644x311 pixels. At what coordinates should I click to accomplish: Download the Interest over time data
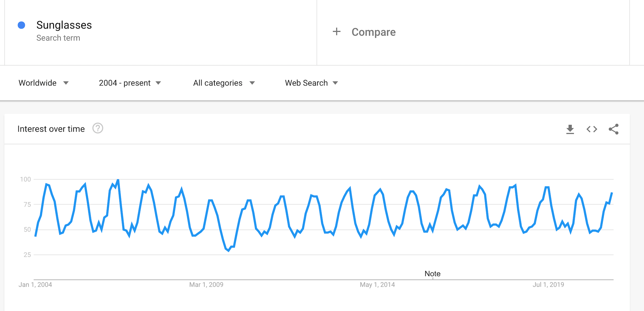tap(570, 129)
